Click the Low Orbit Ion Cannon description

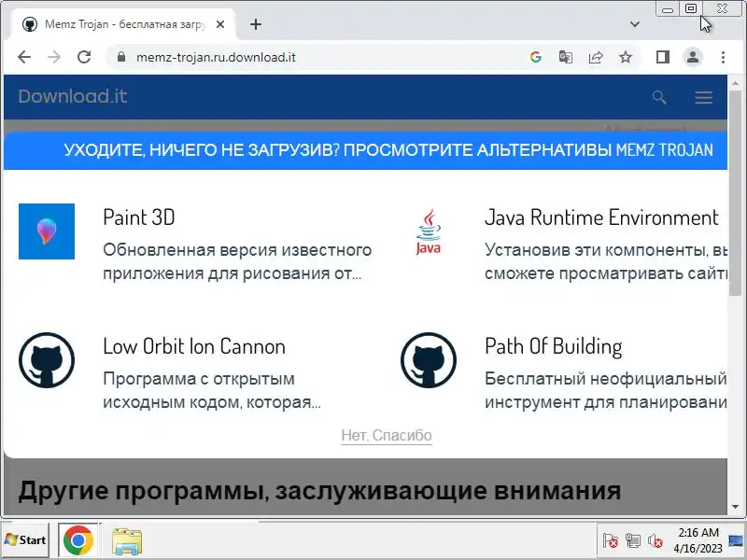pos(212,390)
